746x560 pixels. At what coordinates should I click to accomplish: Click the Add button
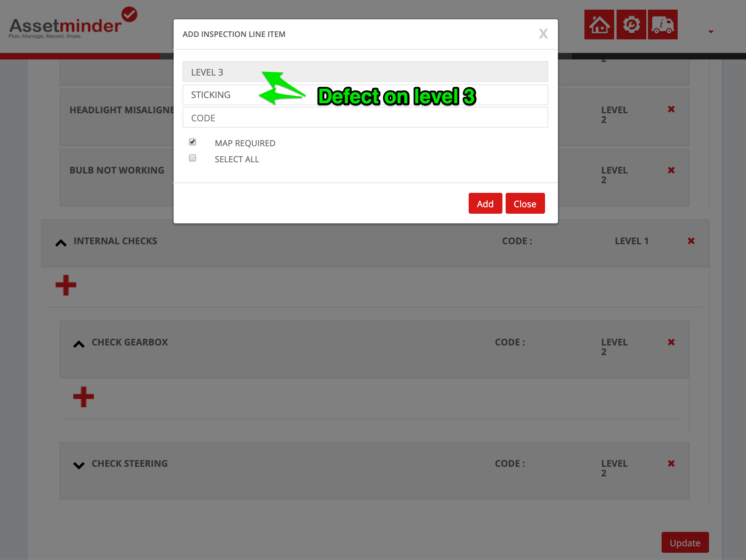point(485,204)
